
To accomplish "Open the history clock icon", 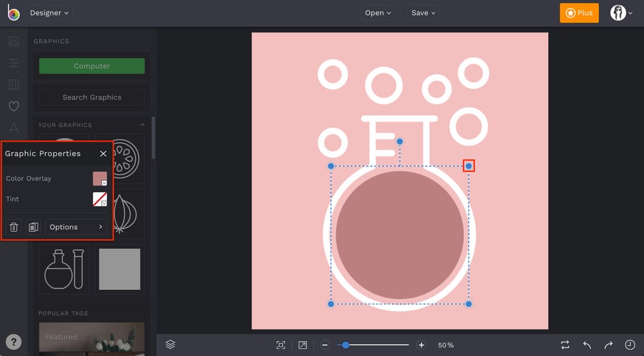I will (x=630, y=345).
